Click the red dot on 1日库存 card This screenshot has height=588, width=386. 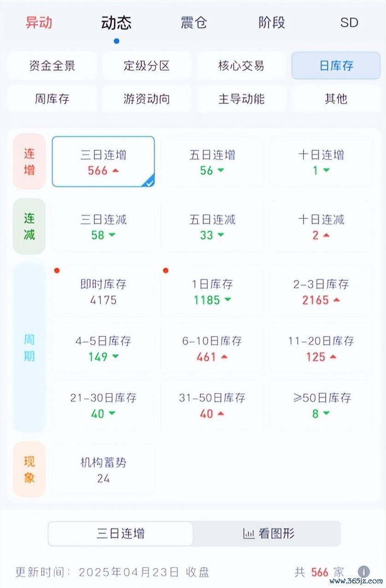165,270
